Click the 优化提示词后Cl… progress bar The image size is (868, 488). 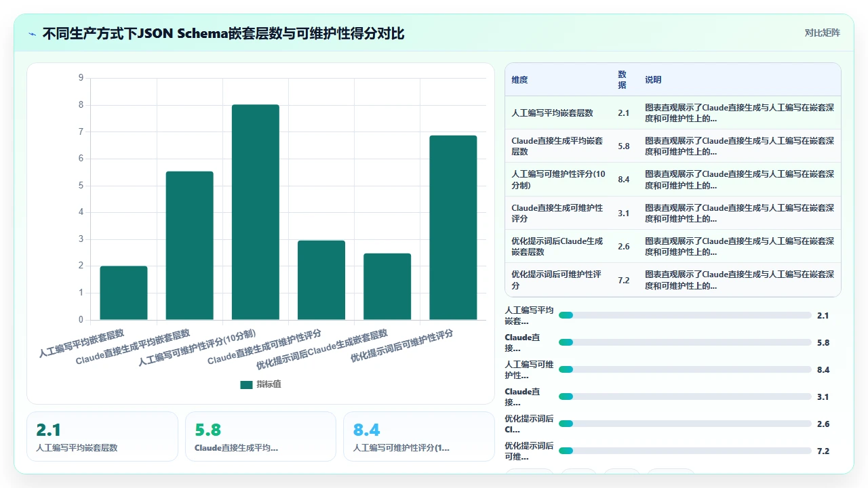(685, 424)
